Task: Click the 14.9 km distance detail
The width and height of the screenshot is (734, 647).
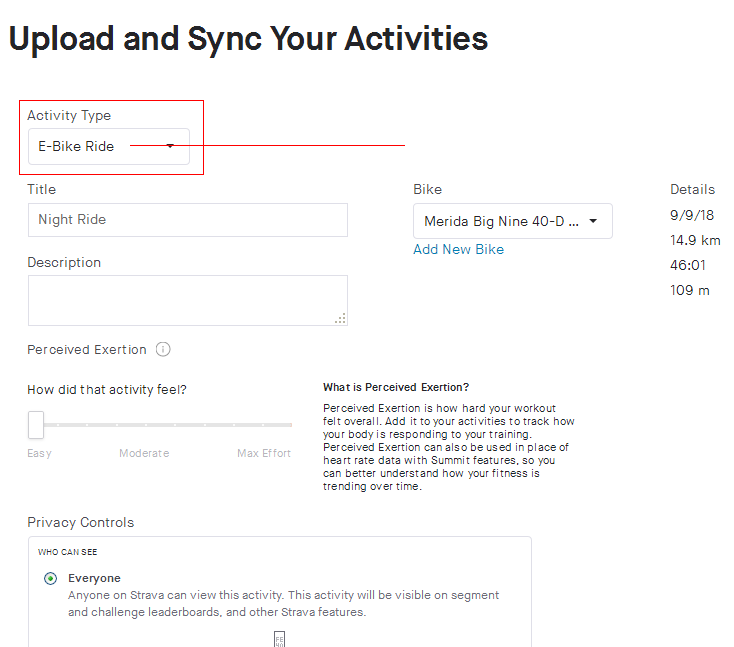Action: (x=695, y=241)
